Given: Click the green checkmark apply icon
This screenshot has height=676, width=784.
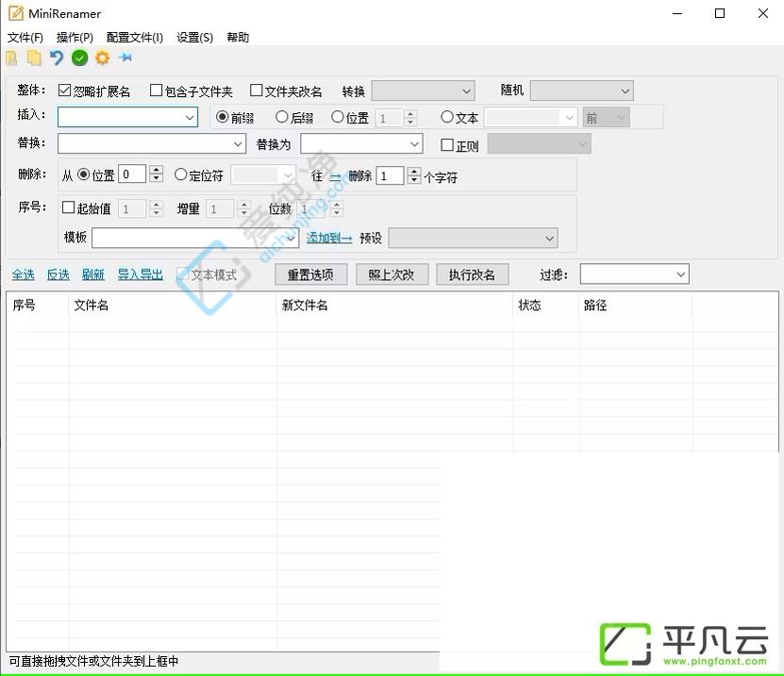Looking at the screenshot, I should pos(79,58).
